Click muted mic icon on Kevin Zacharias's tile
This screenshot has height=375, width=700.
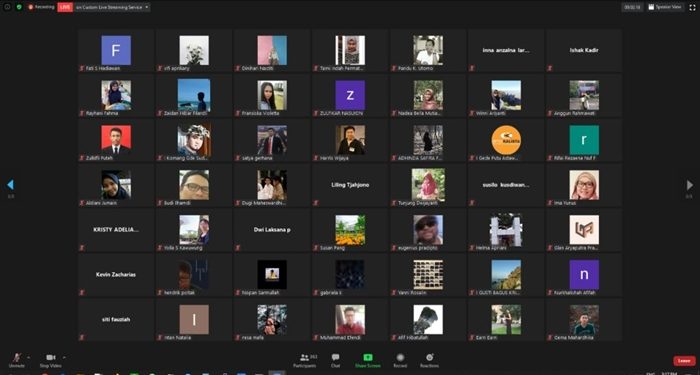[x=82, y=292]
